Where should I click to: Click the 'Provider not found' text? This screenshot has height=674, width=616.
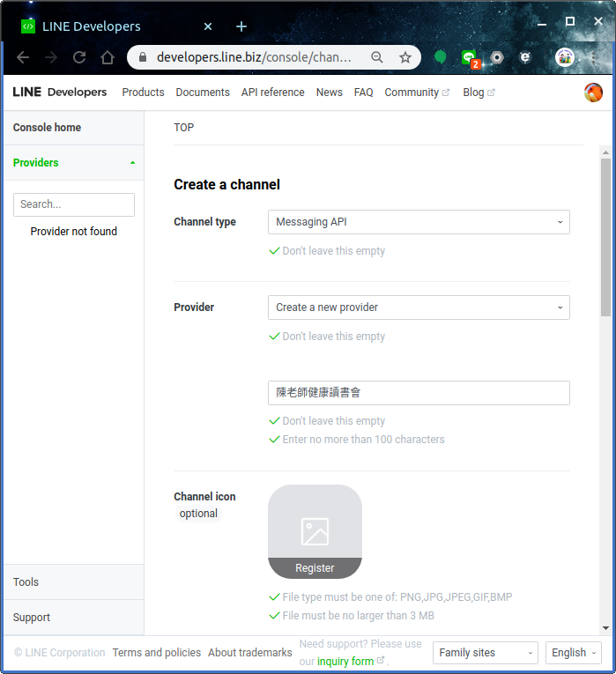(73, 231)
